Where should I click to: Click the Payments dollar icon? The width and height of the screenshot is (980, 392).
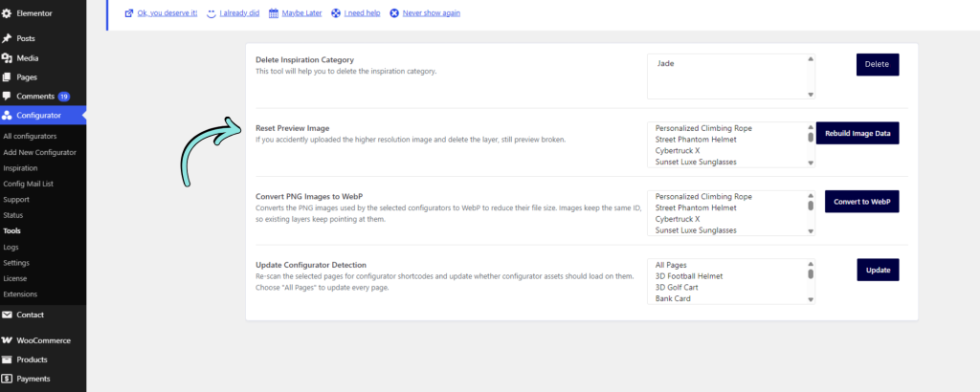pyautogui.click(x=7, y=379)
